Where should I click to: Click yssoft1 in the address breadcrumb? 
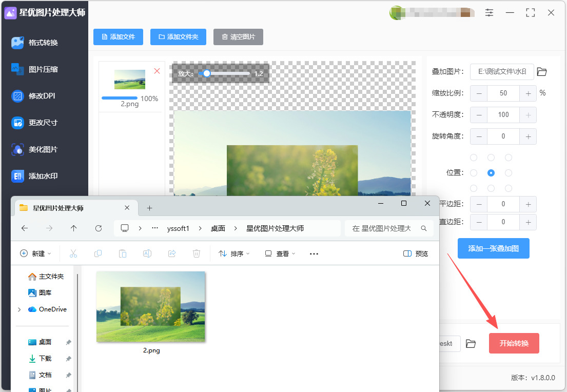click(x=178, y=228)
